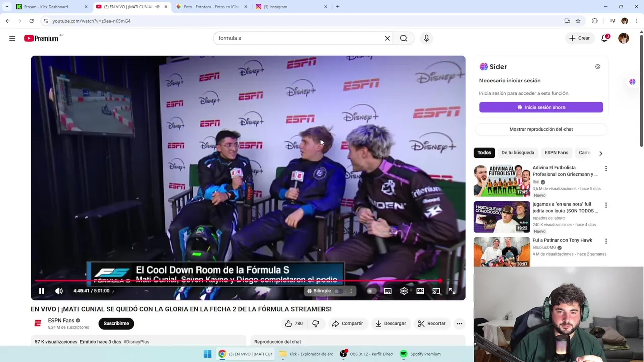Like the video with 780 likes

click(294, 323)
